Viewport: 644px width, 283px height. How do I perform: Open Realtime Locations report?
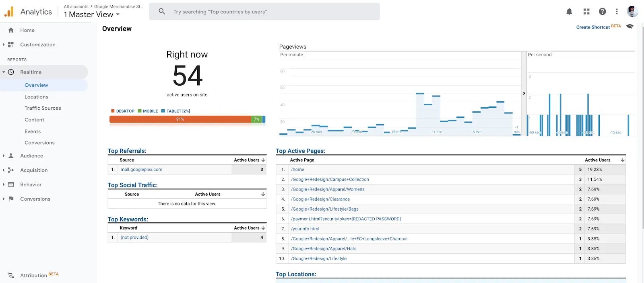36,97
